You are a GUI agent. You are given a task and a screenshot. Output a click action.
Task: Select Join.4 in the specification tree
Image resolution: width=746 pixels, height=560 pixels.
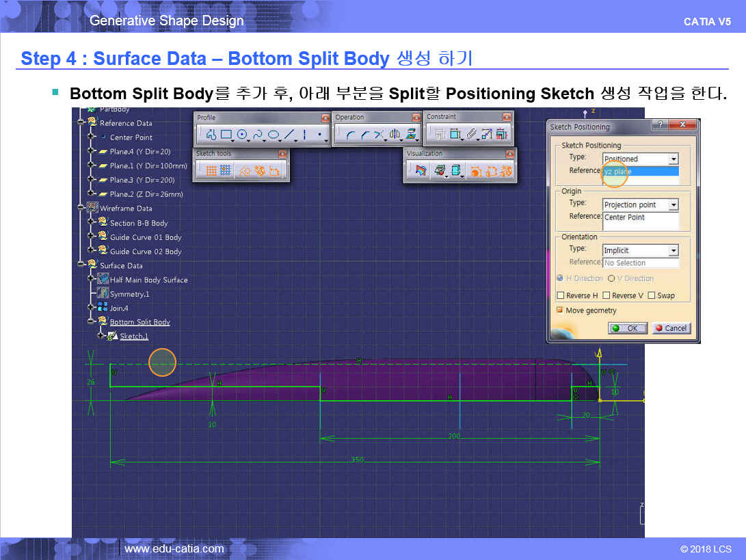point(120,308)
